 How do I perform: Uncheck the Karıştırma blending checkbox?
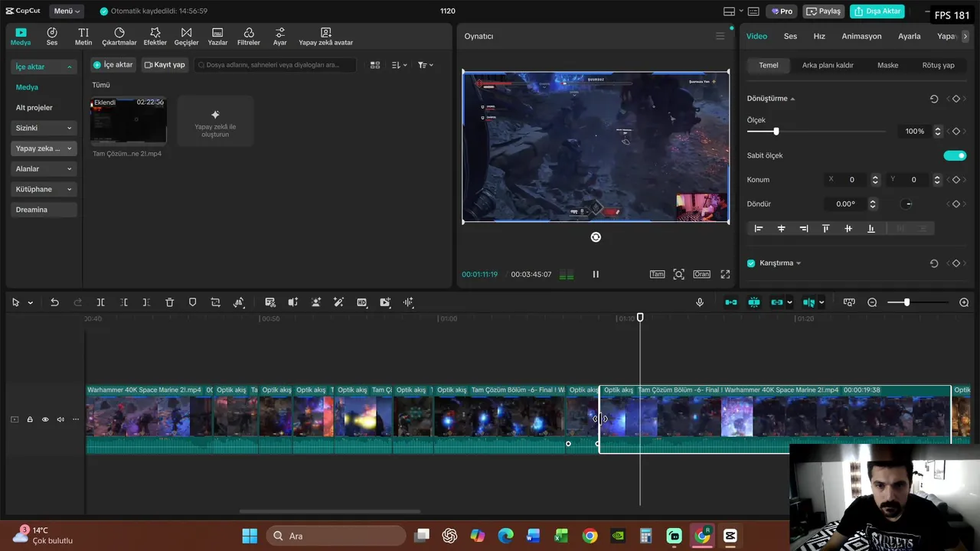click(x=751, y=263)
